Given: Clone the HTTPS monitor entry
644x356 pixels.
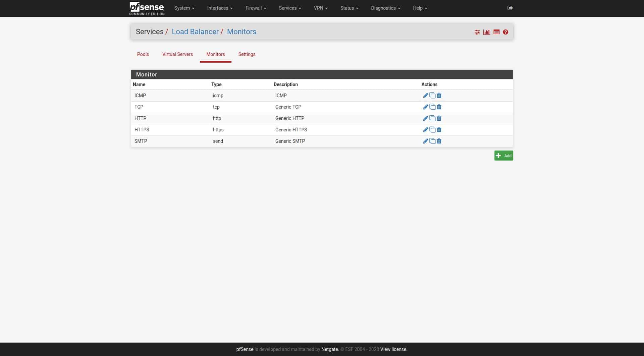Looking at the screenshot, I should (432, 130).
